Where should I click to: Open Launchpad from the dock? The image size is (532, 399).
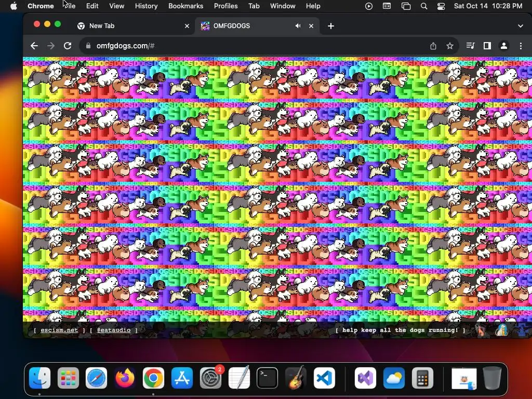tap(68, 378)
